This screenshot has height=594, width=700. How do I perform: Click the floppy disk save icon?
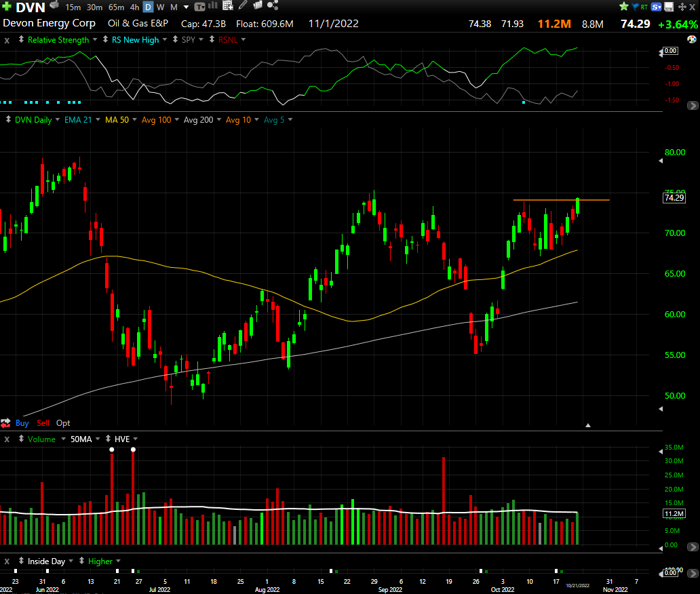coord(669,7)
